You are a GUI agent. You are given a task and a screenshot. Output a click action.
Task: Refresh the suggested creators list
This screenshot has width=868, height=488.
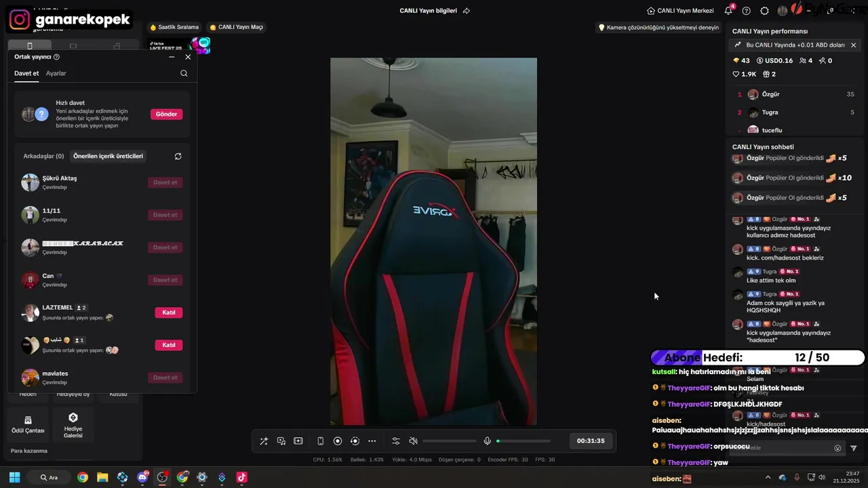click(x=178, y=156)
